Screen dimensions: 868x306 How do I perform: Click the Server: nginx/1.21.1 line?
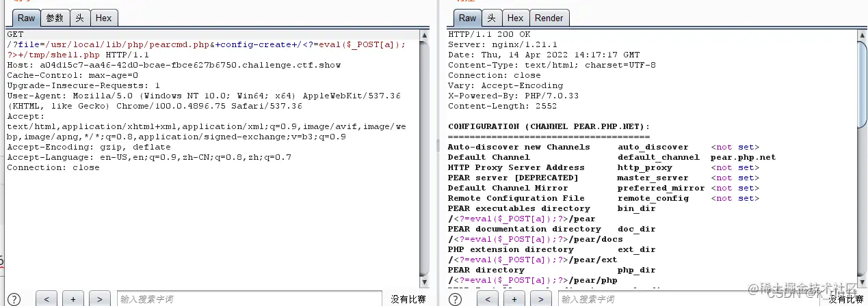[x=503, y=44]
